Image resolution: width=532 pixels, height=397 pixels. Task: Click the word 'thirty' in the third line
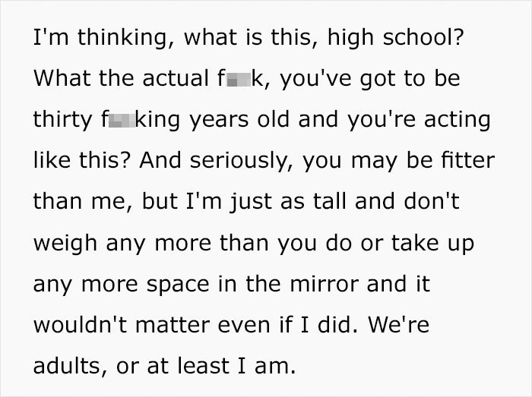coord(63,120)
